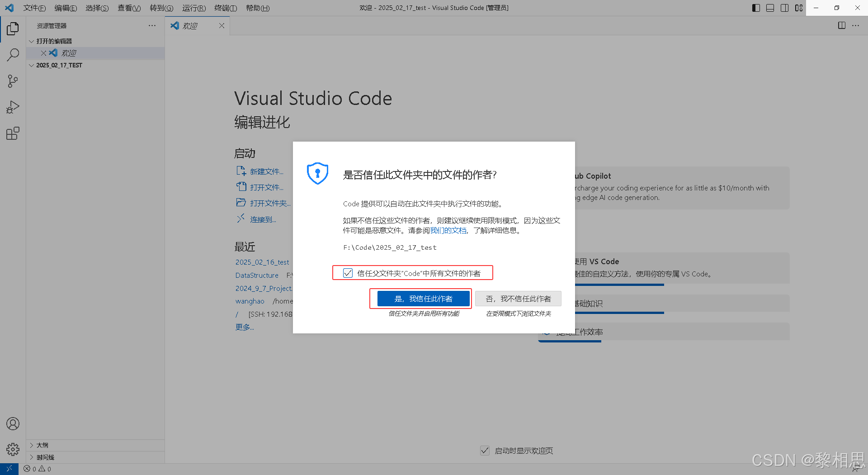Select the 欢迎 editor tab

[198, 26]
